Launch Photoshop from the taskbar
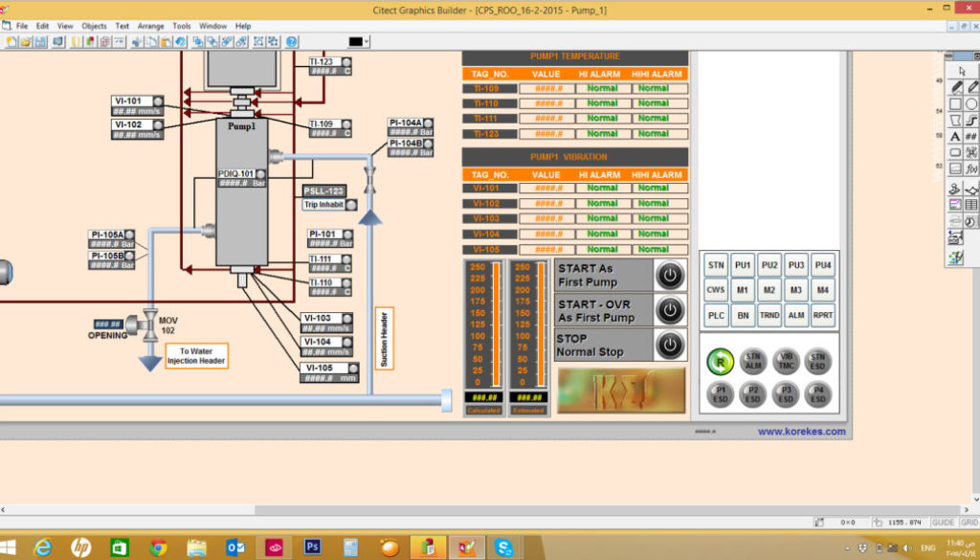This screenshot has width=980, height=560. point(312,548)
